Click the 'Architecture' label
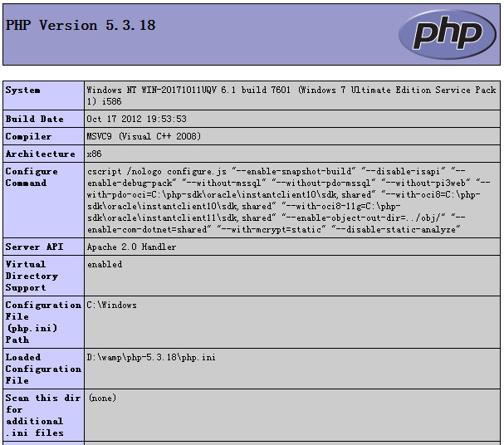The height and width of the screenshot is (445, 504). pyautogui.click(x=40, y=154)
